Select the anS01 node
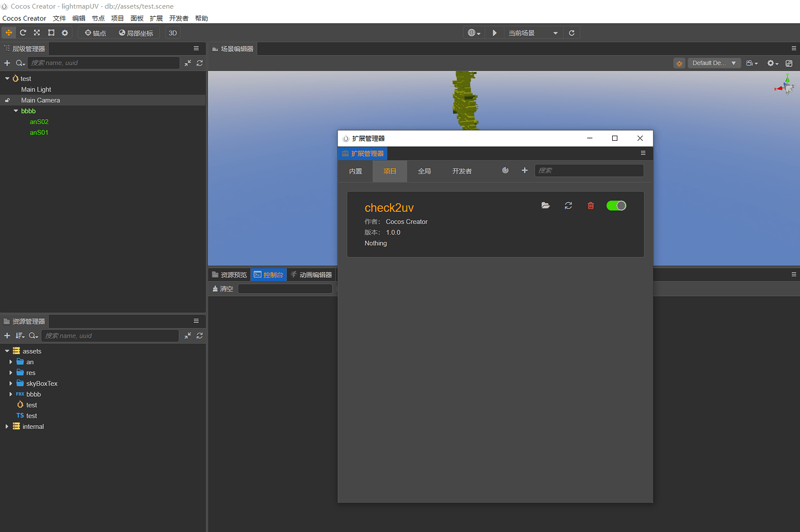This screenshot has width=800, height=532. coord(39,133)
